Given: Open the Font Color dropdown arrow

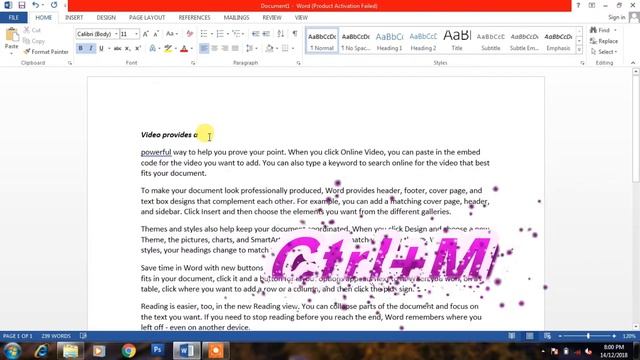Looking at the screenshot, I should point(191,49).
